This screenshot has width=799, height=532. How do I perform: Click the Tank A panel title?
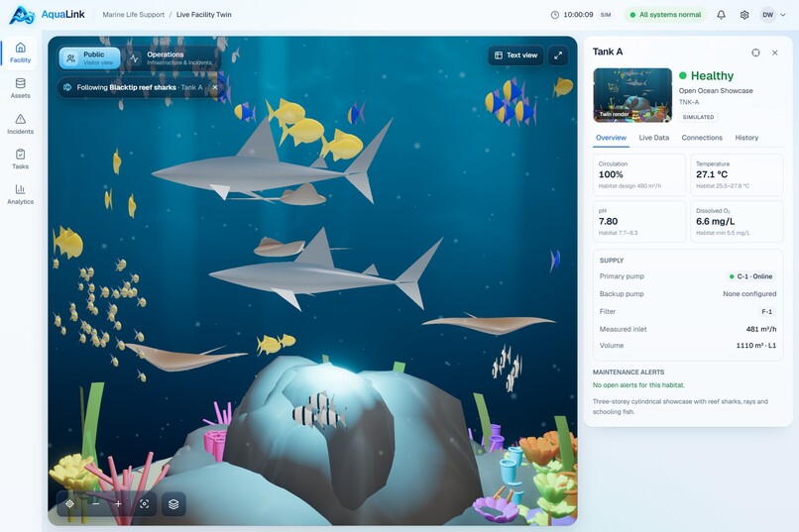pyautogui.click(x=608, y=52)
